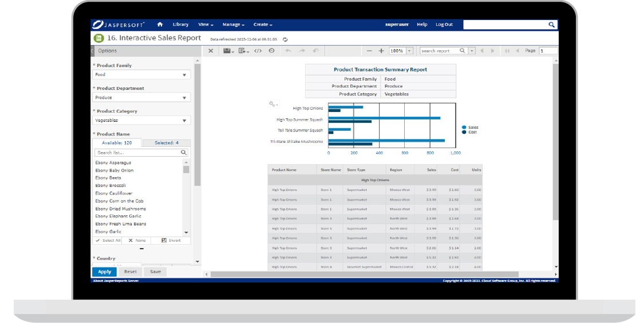Click None to deselect products
Screen dimensions: 644x323
click(x=136, y=241)
